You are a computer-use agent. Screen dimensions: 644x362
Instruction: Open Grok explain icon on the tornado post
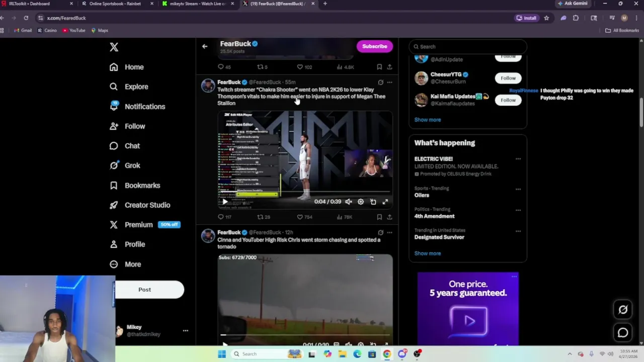tap(380, 233)
